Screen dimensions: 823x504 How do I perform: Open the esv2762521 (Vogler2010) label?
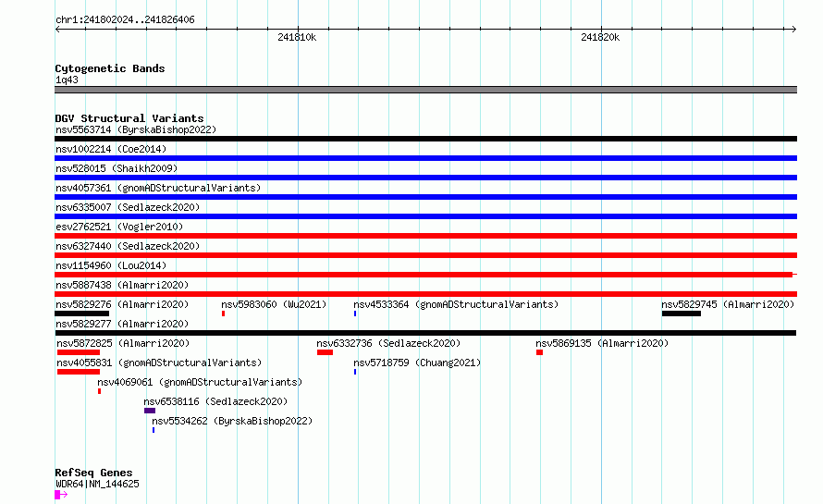click(x=119, y=227)
